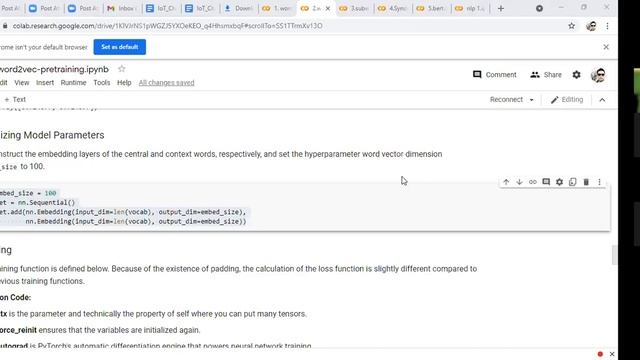Open the Chrome profile avatar in the toolbar
This screenshot has width=640, height=360.
tap(591, 26)
